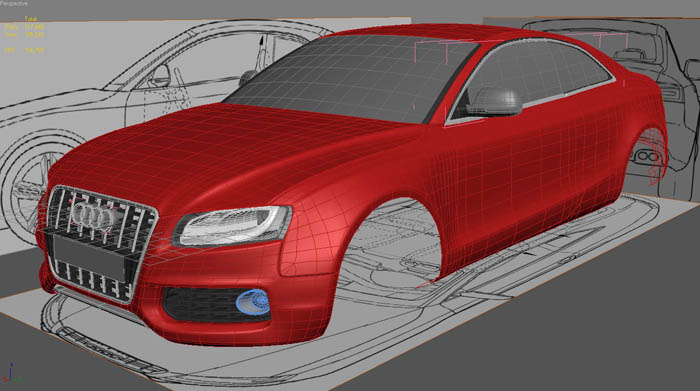
Task: Select the blue highlighted fog light object
Action: 253,301
